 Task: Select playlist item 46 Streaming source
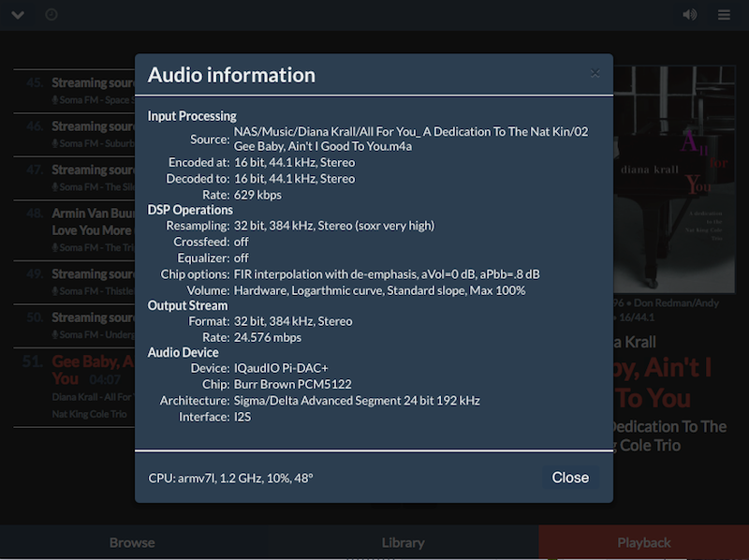[75, 134]
